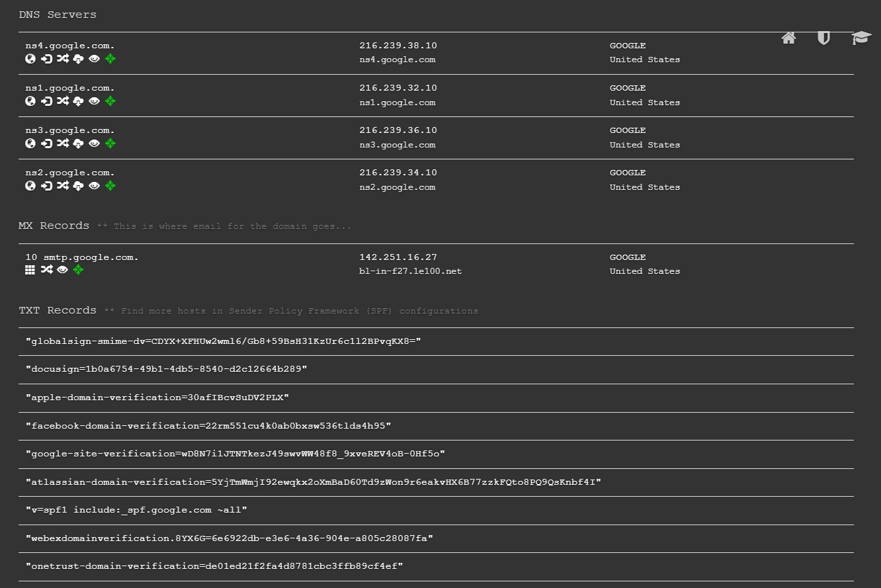The height and width of the screenshot is (588, 881).
Task: Click the bl-in-f27.1e100.net reverse hostname
Action: pos(410,271)
